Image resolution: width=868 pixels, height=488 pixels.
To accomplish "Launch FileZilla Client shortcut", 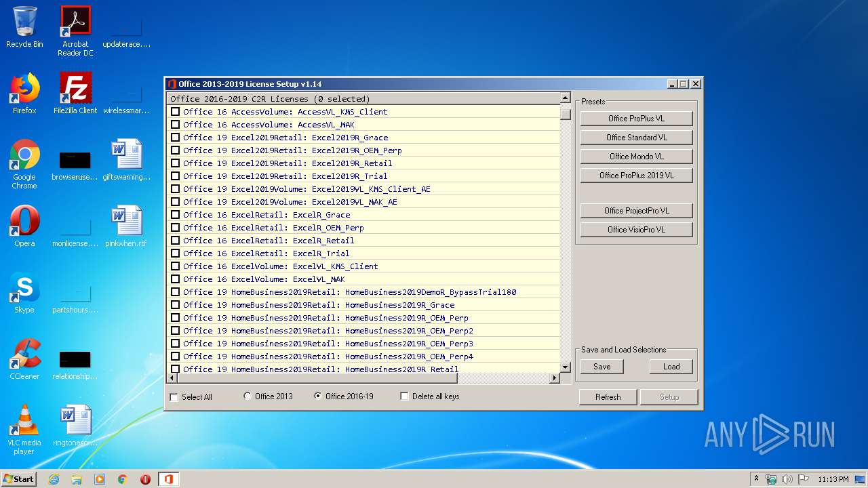I will [x=75, y=94].
